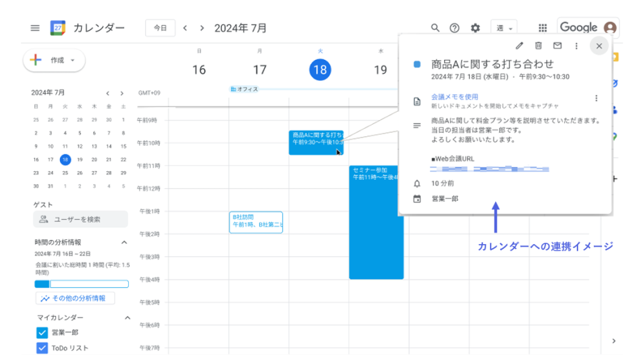Toggle the ToDo リスト checkbox
Viewport: 641px width, 364px height.
coord(42,348)
